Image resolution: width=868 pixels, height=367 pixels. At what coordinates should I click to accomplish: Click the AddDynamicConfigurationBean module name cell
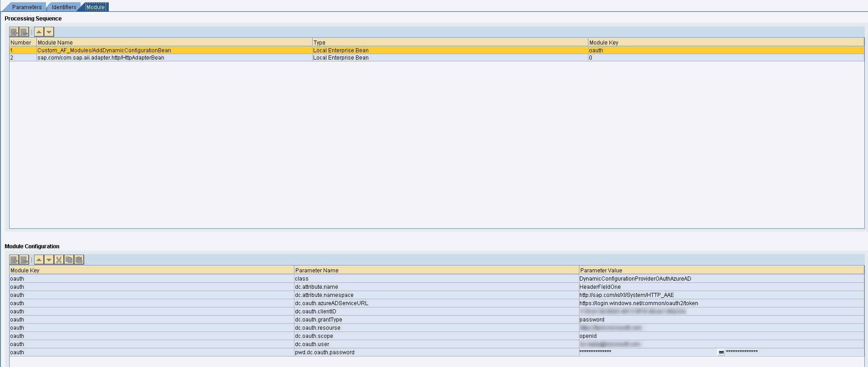(104, 50)
